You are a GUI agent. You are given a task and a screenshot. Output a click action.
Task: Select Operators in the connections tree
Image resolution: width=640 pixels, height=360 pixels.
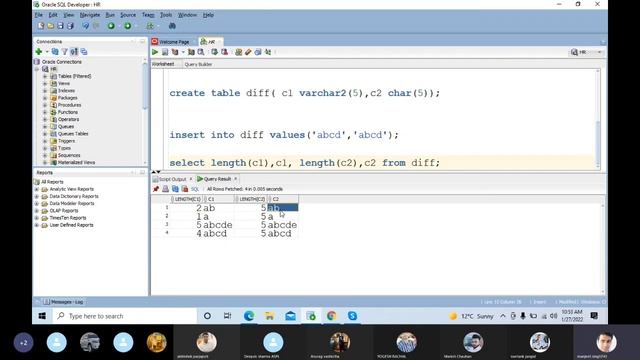tap(69, 119)
